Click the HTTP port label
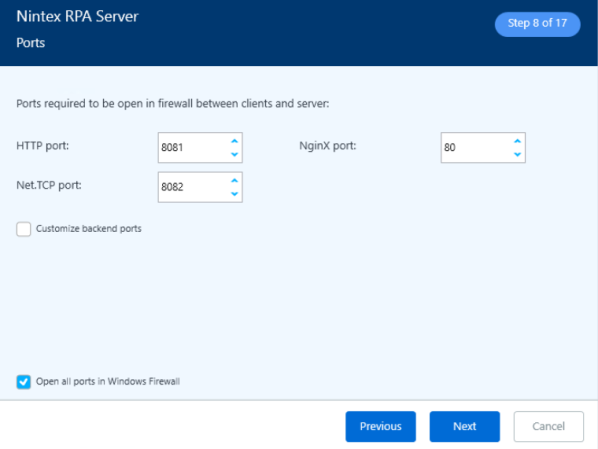 [43, 146]
